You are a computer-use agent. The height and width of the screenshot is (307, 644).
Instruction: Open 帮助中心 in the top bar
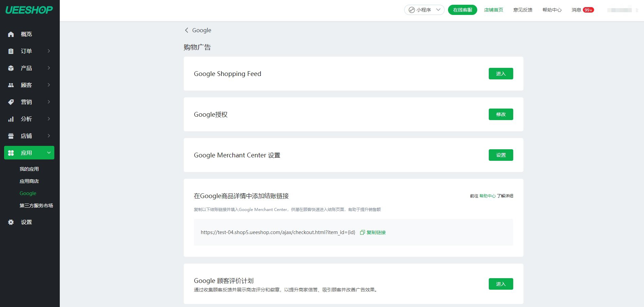tap(552, 10)
